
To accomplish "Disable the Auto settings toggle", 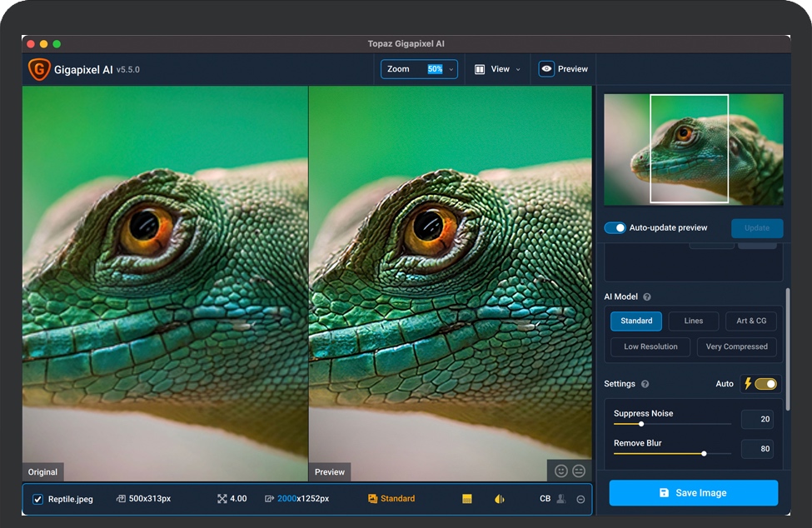I will (765, 384).
